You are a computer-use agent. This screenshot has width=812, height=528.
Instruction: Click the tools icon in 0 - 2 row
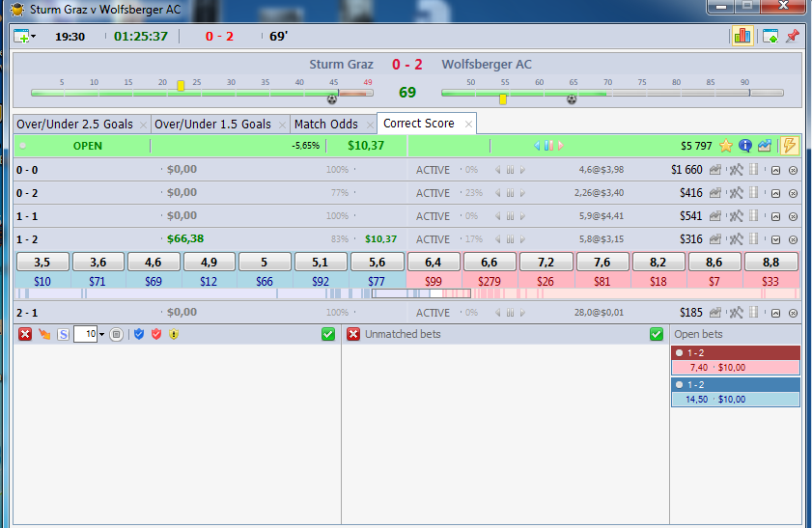[736, 193]
